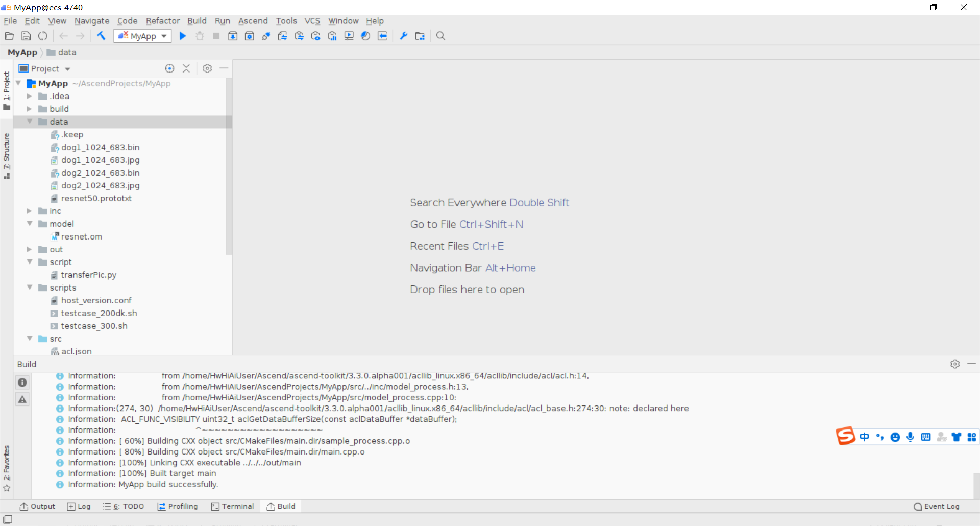Click the Collapse All icon in Project panel
980x526 pixels.
click(x=186, y=68)
